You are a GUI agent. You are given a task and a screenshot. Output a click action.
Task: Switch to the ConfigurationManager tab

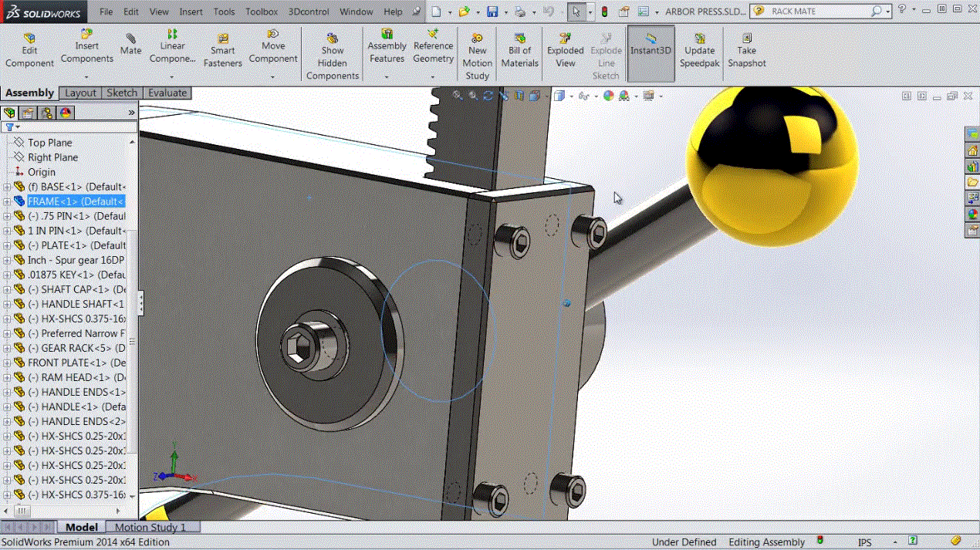(x=47, y=113)
